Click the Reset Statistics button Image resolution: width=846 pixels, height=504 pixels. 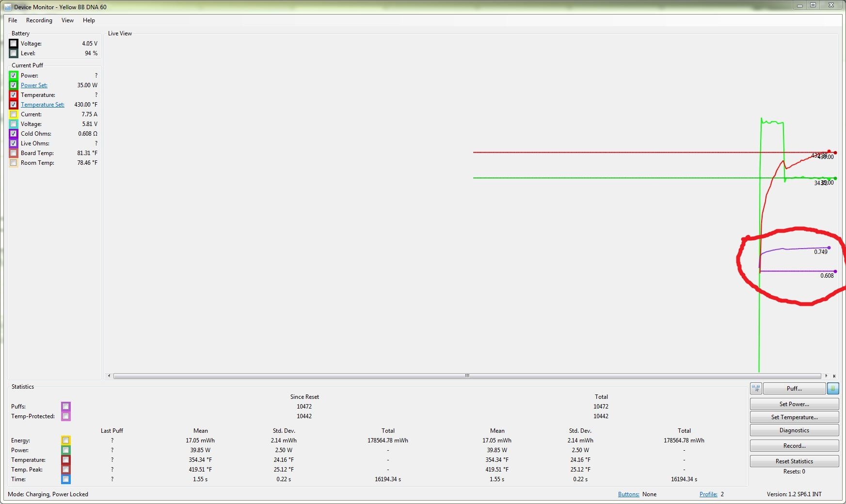pos(794,461)
